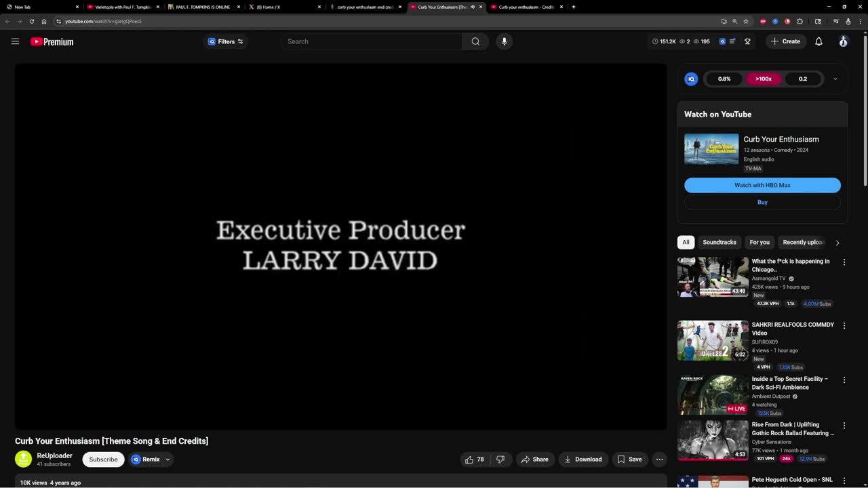Open the blue vidIQ icon in header
The height and width of the screenshot is (488, 868).
click(722, 41)
